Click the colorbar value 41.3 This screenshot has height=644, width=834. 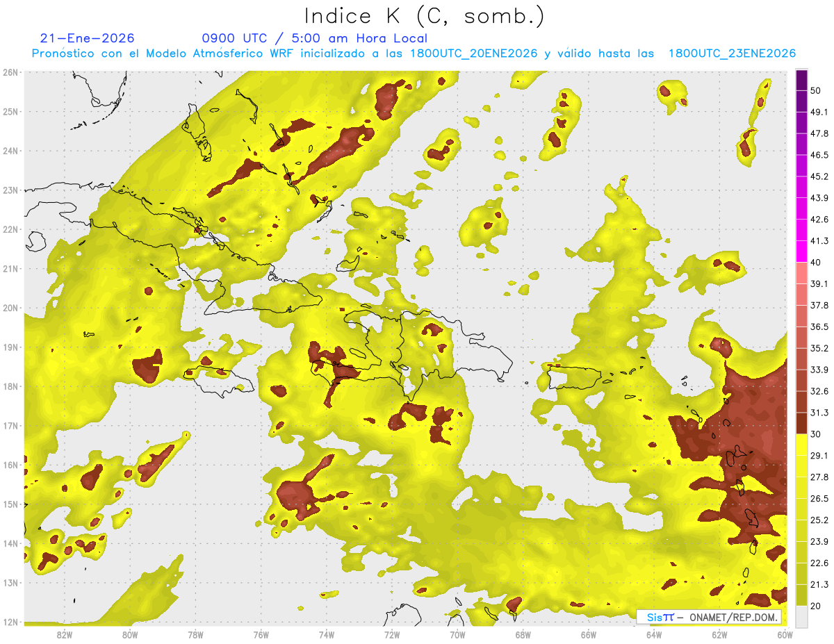tap(820, 241)
